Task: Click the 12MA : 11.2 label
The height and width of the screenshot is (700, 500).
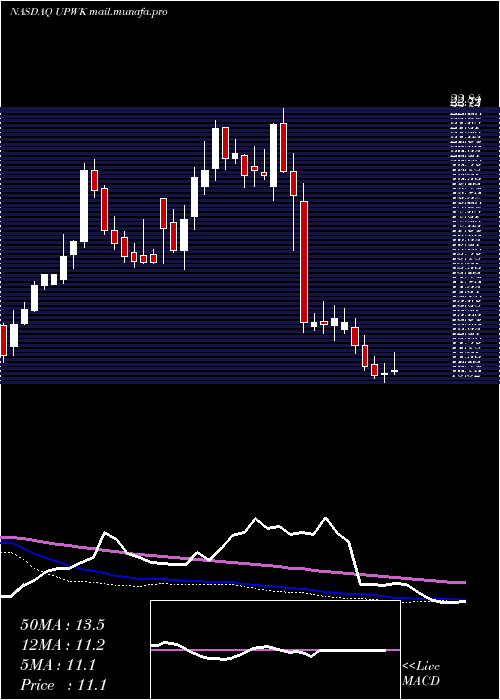Action: coord(62,645)
